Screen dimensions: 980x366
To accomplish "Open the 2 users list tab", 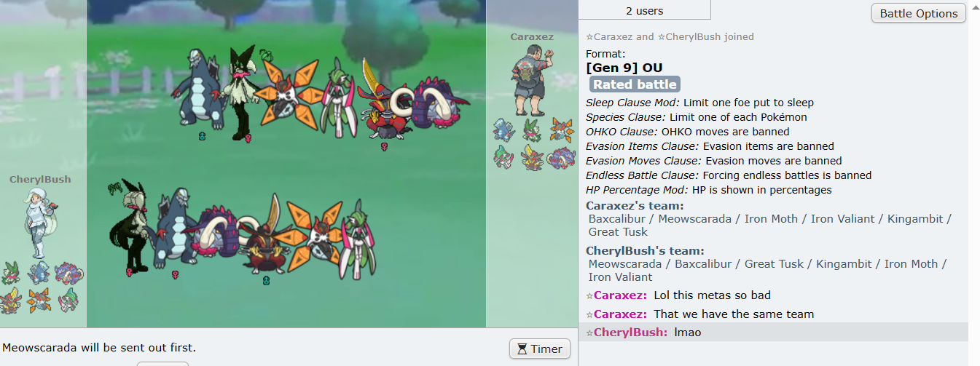I will click(645, 10).
